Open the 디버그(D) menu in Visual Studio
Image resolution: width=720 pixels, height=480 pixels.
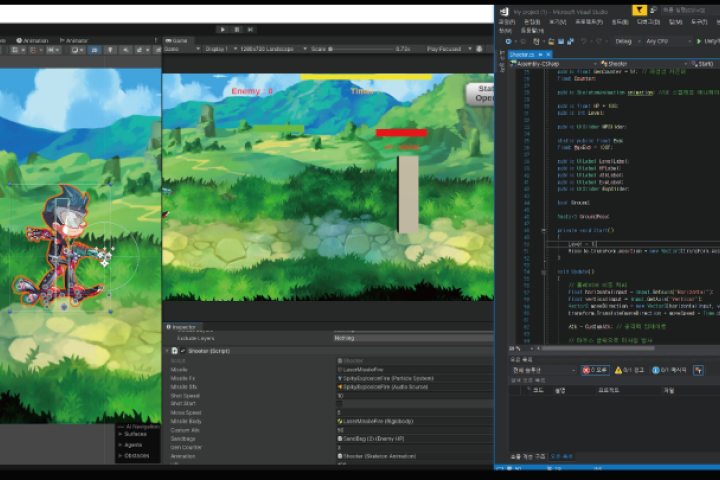[x=648, y=22]
